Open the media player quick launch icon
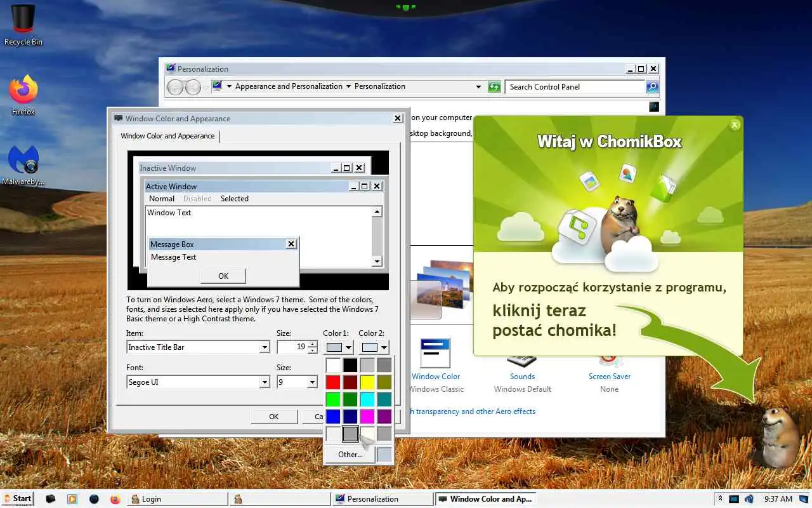The image size is (812, 508). [72, 499]
